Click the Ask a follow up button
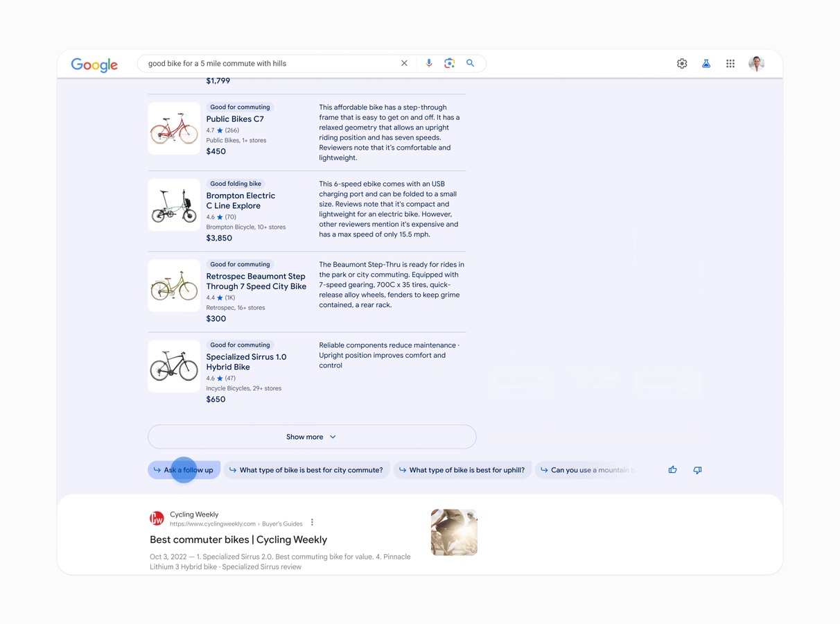This screenshot has height=624, width=840. (184, 470)
